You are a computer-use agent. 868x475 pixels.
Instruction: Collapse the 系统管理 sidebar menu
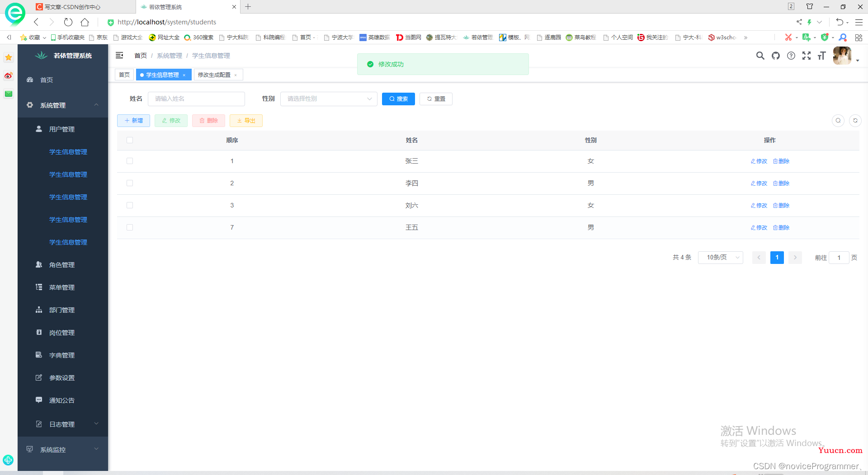[x=63, y=105]
